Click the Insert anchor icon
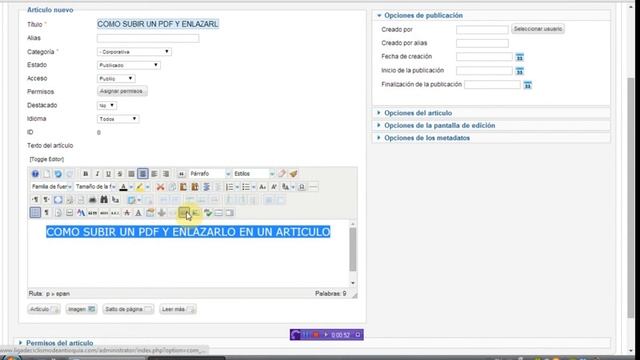640x360 pixels. pos(162,213)
